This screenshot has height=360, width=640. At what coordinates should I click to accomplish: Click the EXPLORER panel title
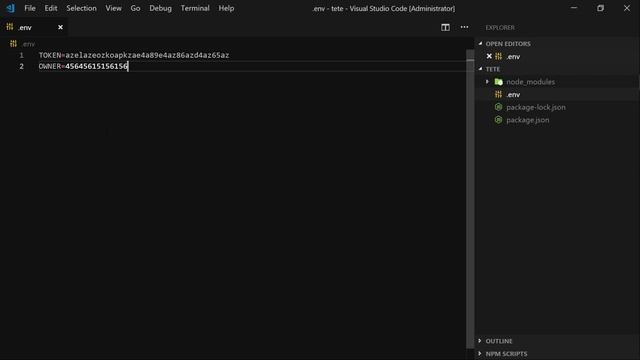(x=500, y=28)
